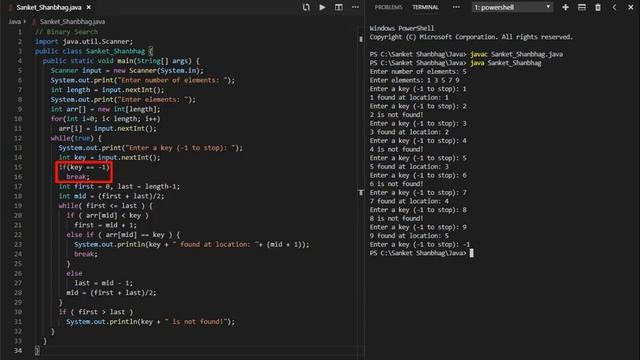Click the '// Binary Search' comment line
640x360 pixels.
click(66, 32)
